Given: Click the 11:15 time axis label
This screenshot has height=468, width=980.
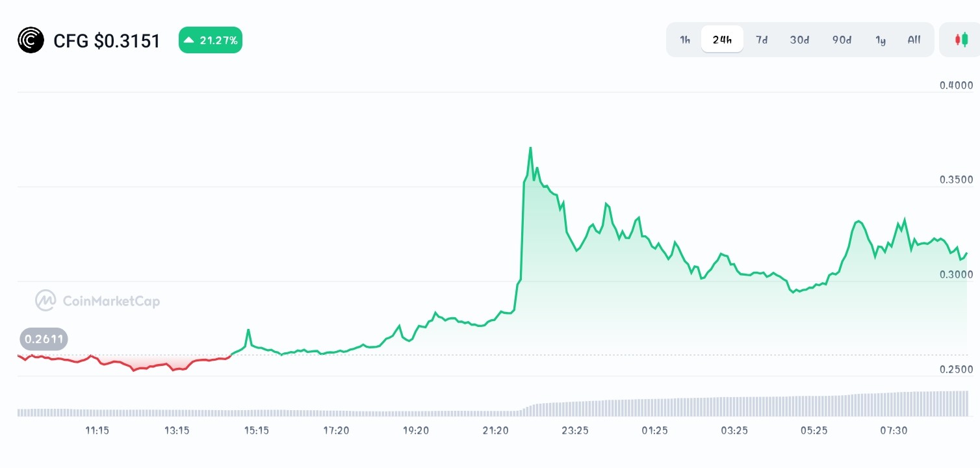Looking at the screenshot, I should 97,430.
